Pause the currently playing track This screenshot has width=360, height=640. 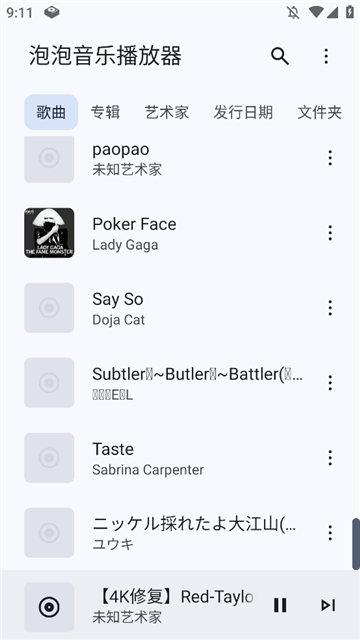coord(280,605)
